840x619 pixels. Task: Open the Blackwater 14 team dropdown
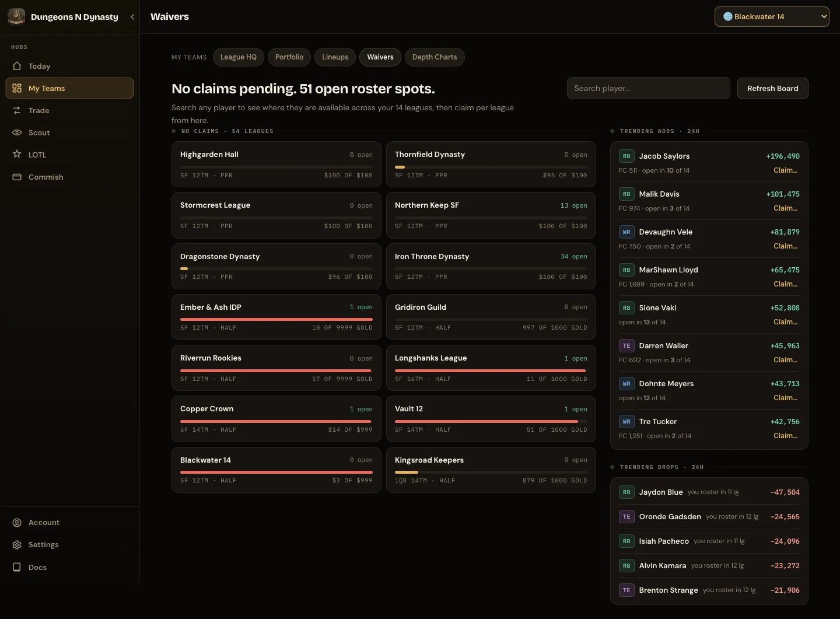[772, 17]
